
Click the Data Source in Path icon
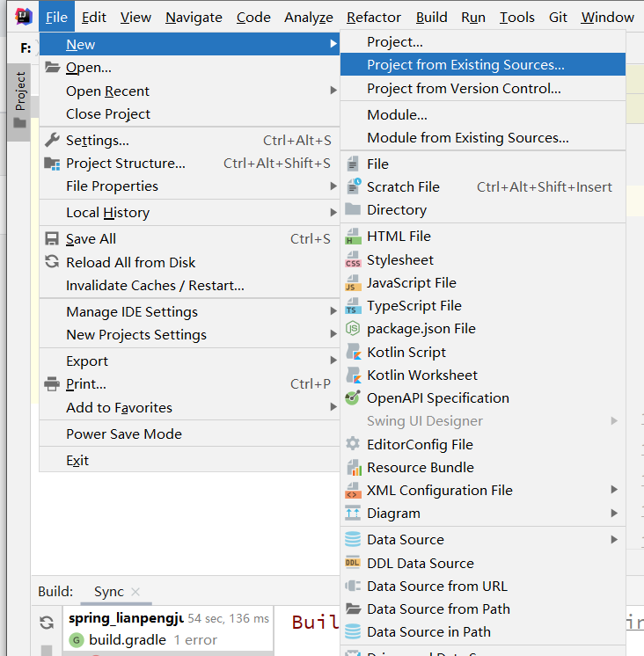coord(353,631)
